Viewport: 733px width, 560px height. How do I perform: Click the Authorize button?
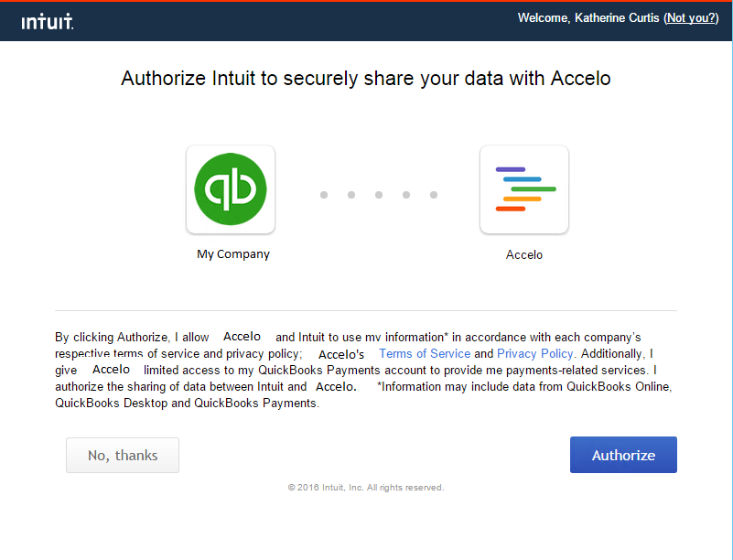point(623,455)
